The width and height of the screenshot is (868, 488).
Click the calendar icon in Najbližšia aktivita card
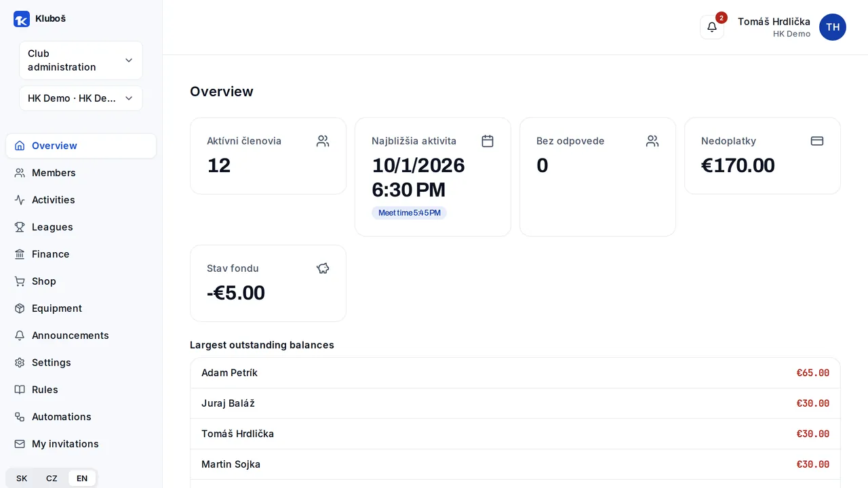(488, 141)
